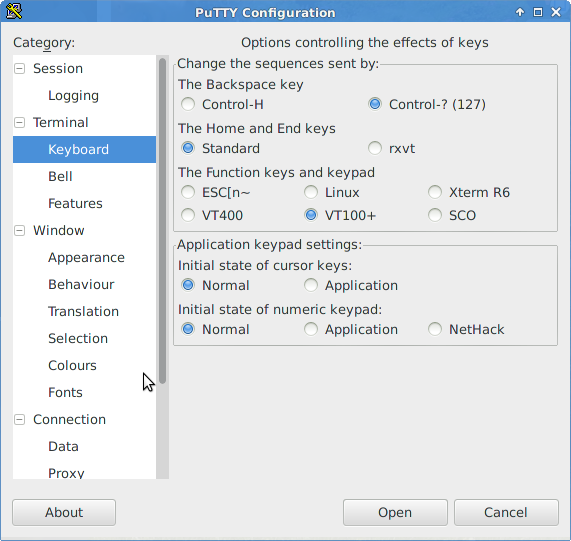Open the Bell category
571x541 pixels.
pyautogui.click(x=60, y=176)
